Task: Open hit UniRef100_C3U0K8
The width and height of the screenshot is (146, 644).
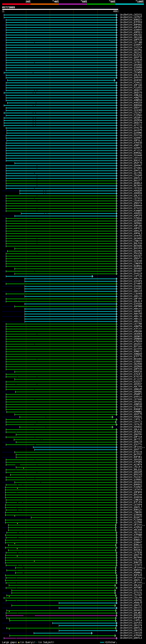Action: coord(131,294)
